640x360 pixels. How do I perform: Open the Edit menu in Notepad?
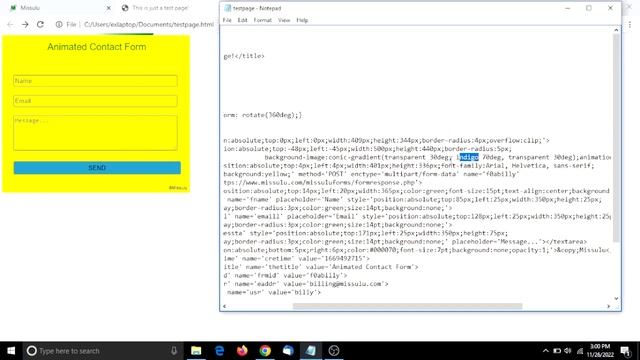(x=242, y=20)
